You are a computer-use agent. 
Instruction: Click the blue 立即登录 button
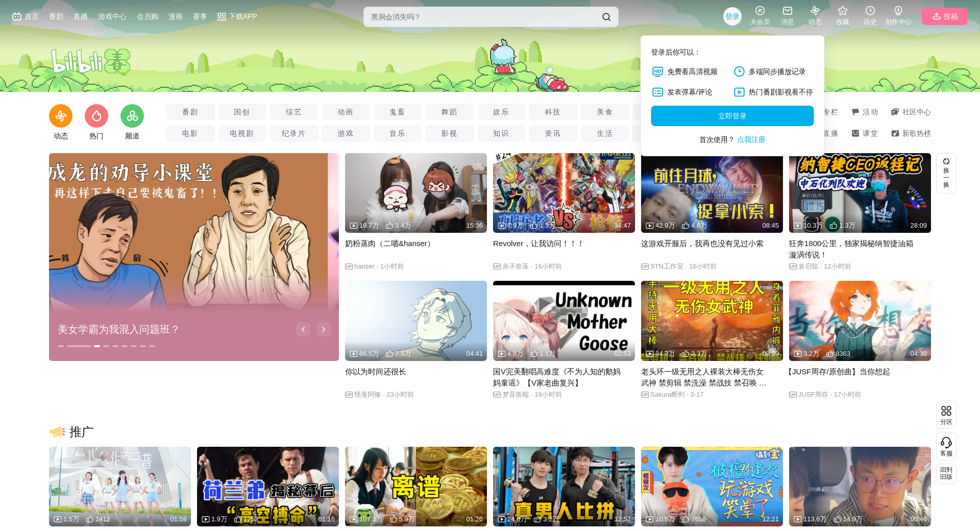tap(732, 116)
